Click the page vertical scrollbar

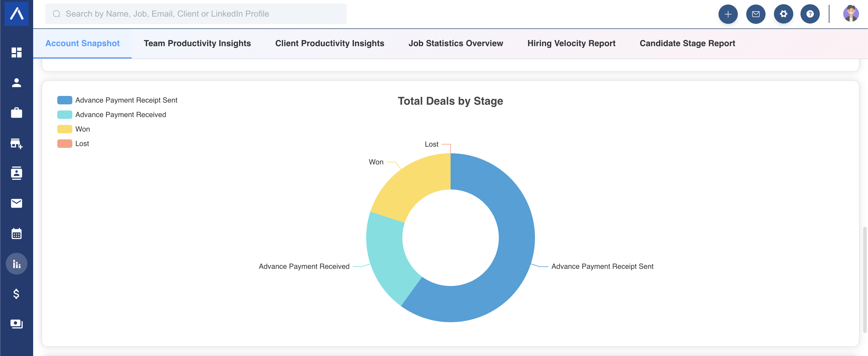[x=865, y=280]
